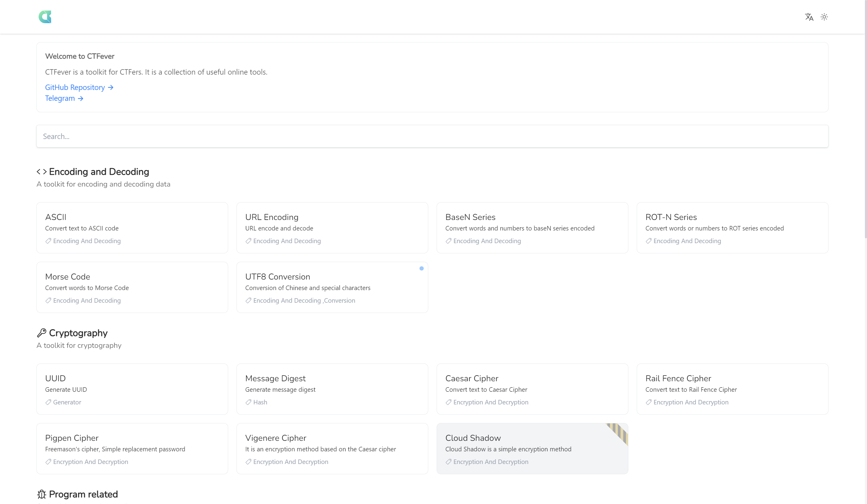
Task: Click the Cryptography key icon
Action: coord(42,333)
